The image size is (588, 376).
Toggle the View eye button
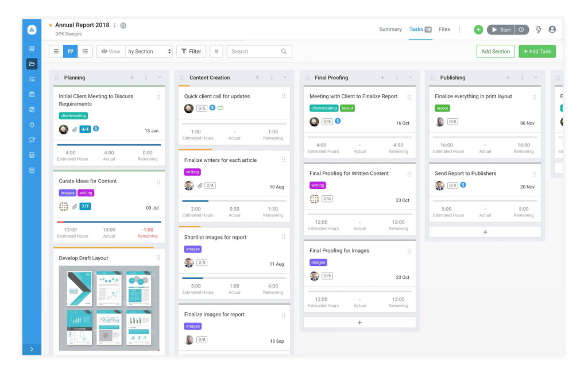coord(110,52)
